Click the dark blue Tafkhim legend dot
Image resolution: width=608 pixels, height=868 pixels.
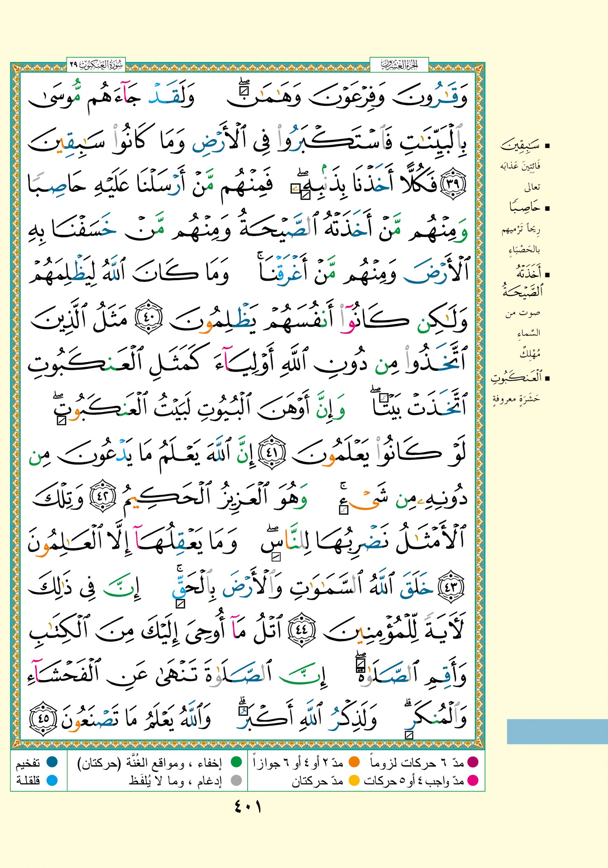click(x=52, y=763)
